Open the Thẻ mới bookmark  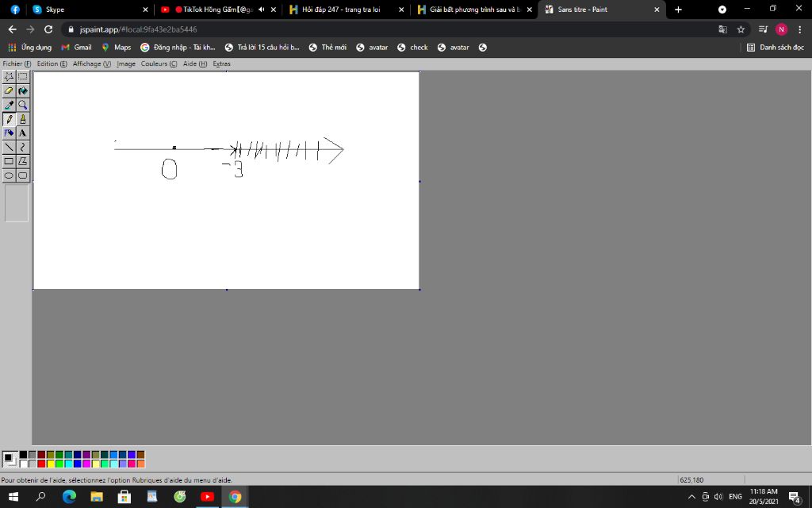[x=327, y=47]
